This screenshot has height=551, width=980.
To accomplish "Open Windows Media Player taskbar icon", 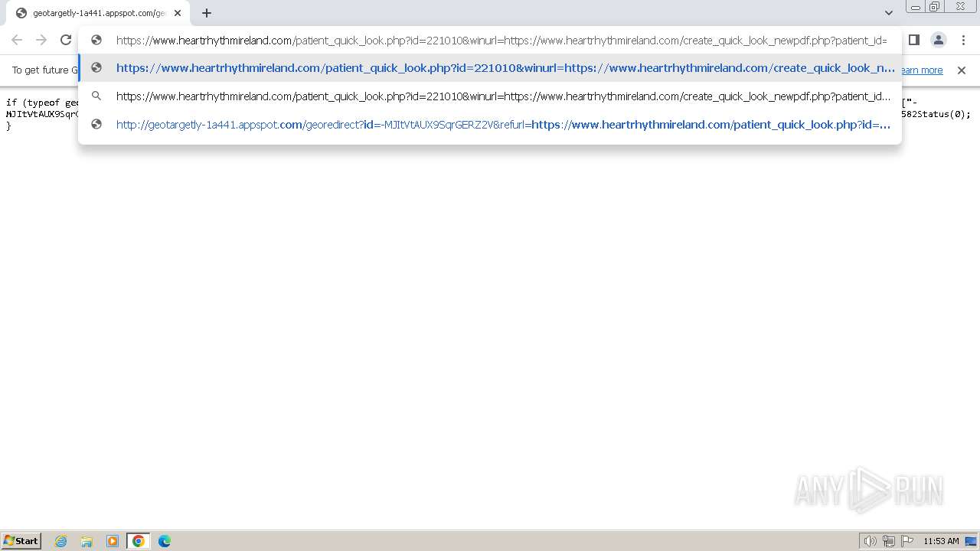I will [x=113, y=541].
